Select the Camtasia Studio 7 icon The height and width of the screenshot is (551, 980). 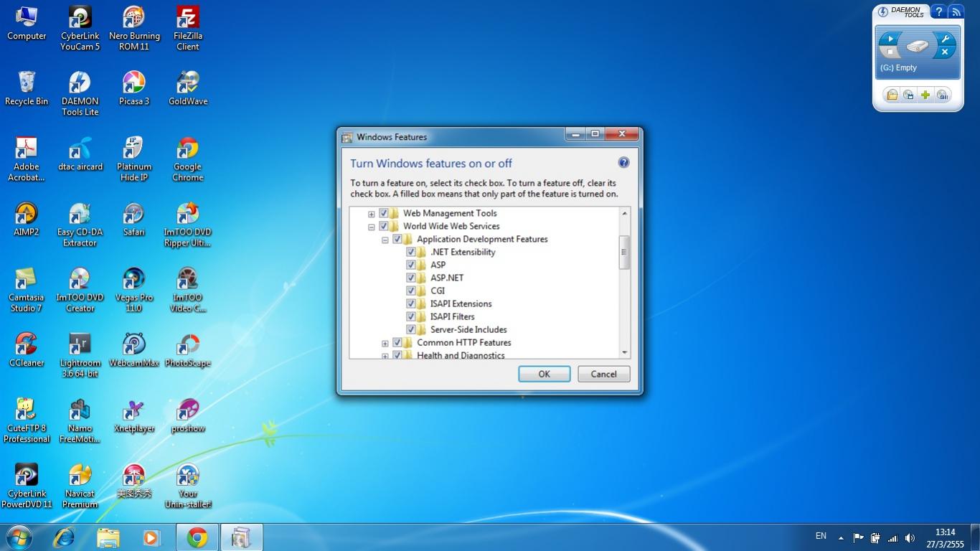pyautogui.click(x=27, y=289)
